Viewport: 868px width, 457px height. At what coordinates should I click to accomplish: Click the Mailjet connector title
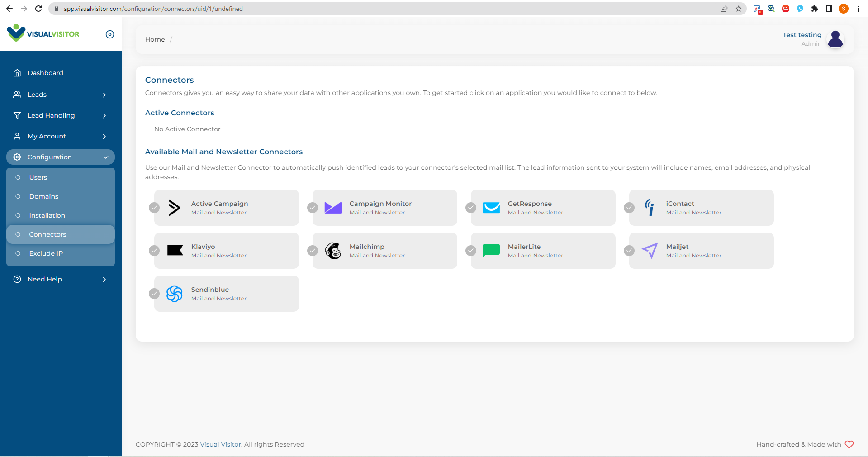[677, 247]
